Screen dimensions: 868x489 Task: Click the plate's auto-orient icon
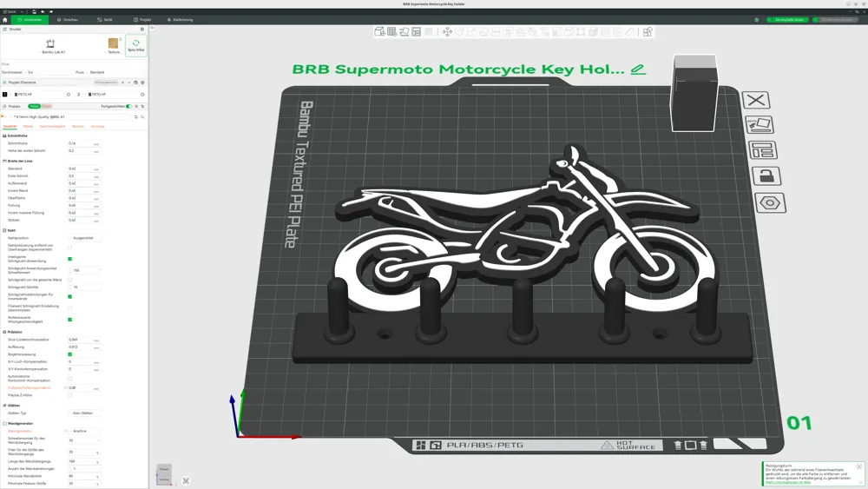click(x=759, y=124)
